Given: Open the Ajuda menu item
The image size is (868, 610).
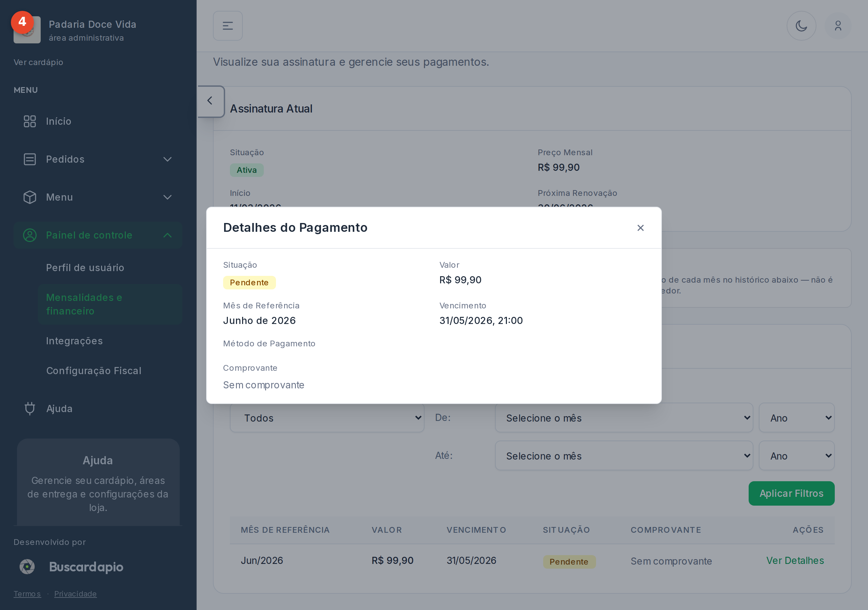Looking at the screenshot, I should pyautogui.click(x=98, y=409).
